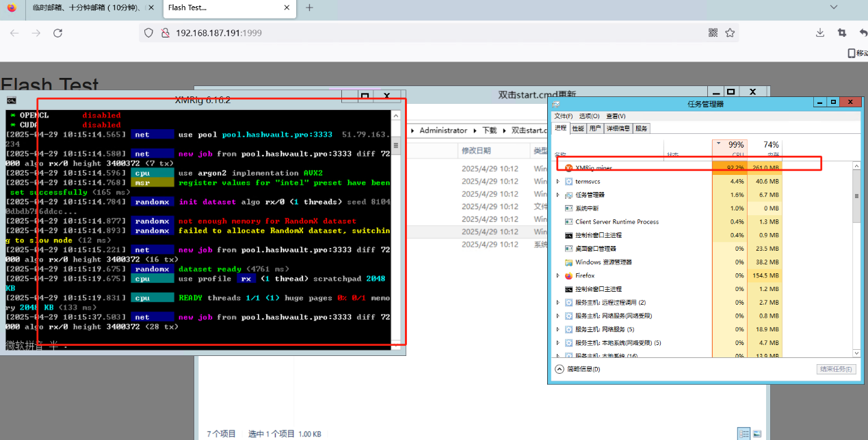Expand the Firefox process group
Image resolution: width=868 pixels, height=440 pixels.
(558, 275)
